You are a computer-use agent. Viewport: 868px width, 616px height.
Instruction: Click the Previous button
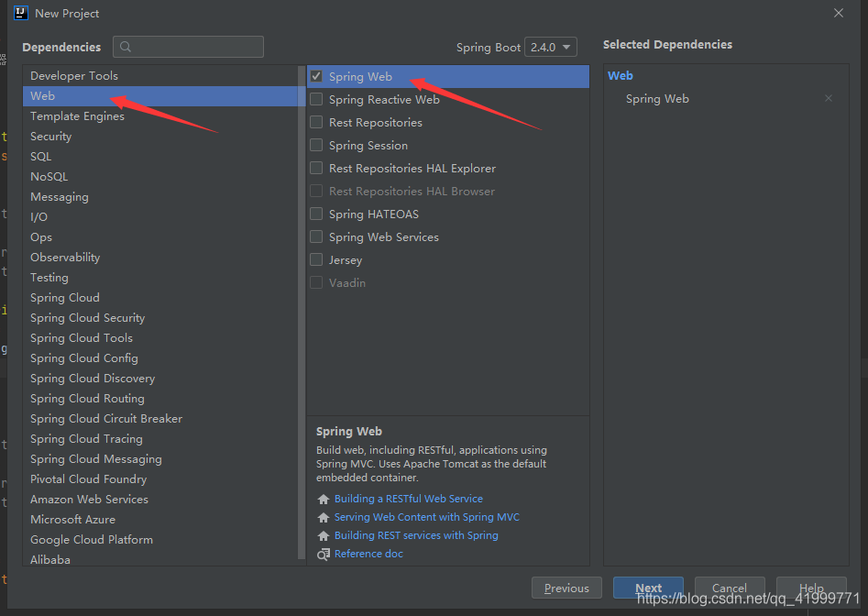tap(566, 588)
